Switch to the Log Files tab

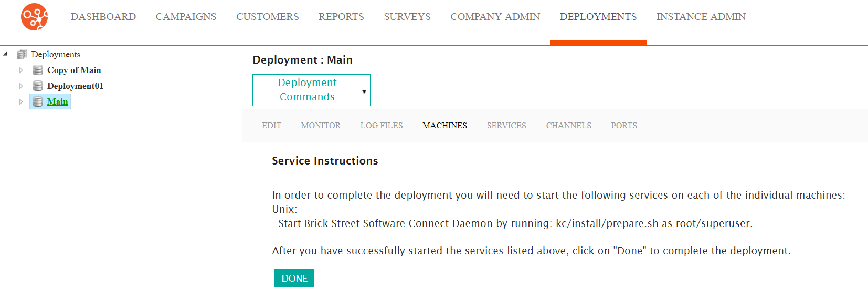tap(382, 126)
